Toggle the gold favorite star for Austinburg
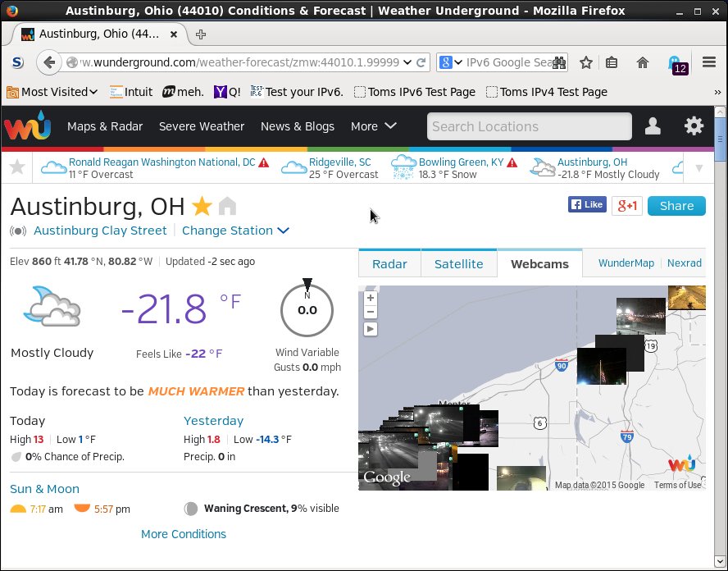Screen dimensions: 728x571 [201, 206]
